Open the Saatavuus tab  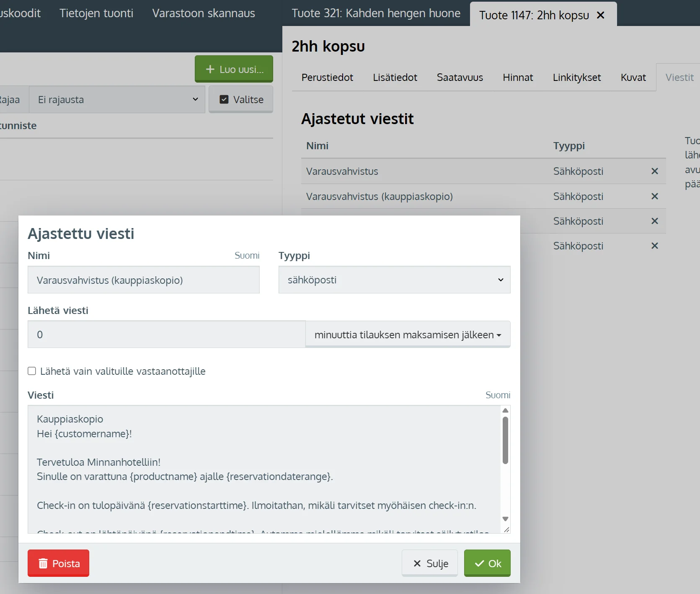(x=460, y=78)
